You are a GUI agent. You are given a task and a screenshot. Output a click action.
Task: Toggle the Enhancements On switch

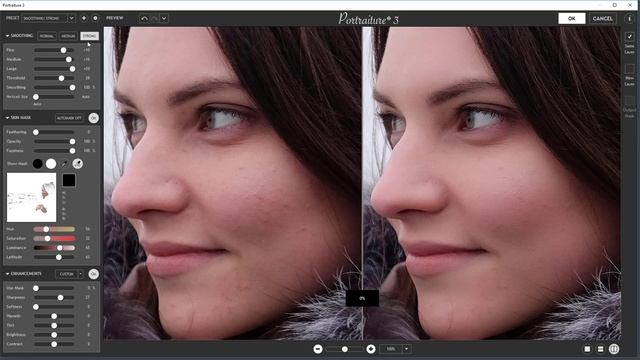tap(93, 274)
